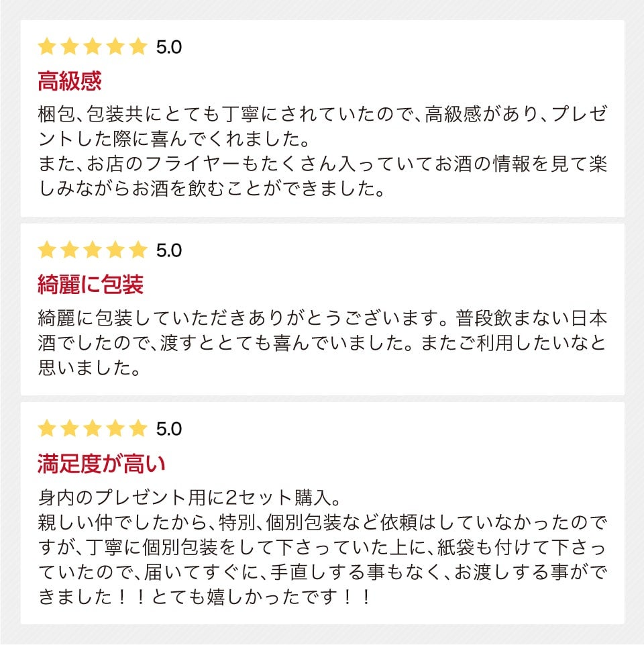The width and height of the screenshot is (644, 645).
Task: Click the first star above 満足度が高い
Action: [47, 428]
